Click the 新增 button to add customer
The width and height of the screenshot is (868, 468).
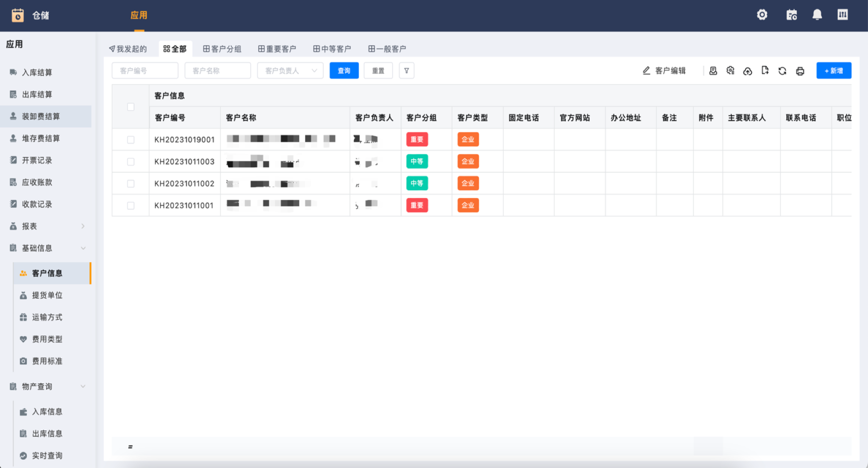(833, 71)
